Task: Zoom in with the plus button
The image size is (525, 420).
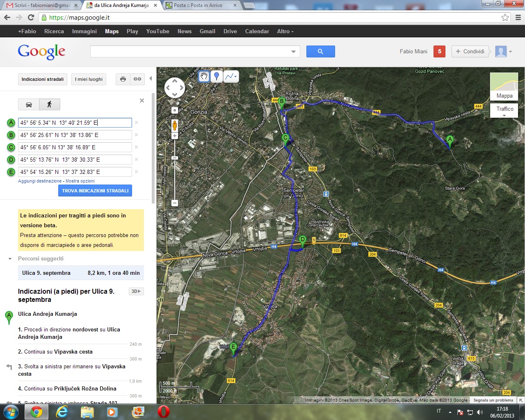Action: point(175,136)
